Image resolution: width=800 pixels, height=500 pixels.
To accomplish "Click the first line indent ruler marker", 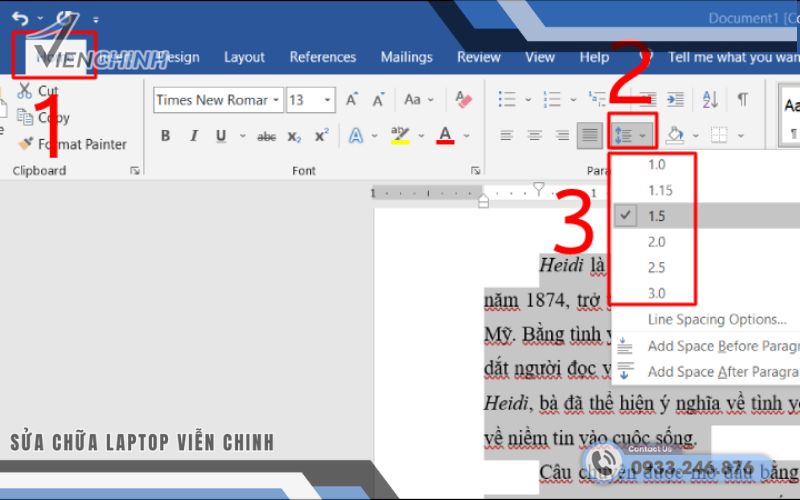I will tap(539, 189).
